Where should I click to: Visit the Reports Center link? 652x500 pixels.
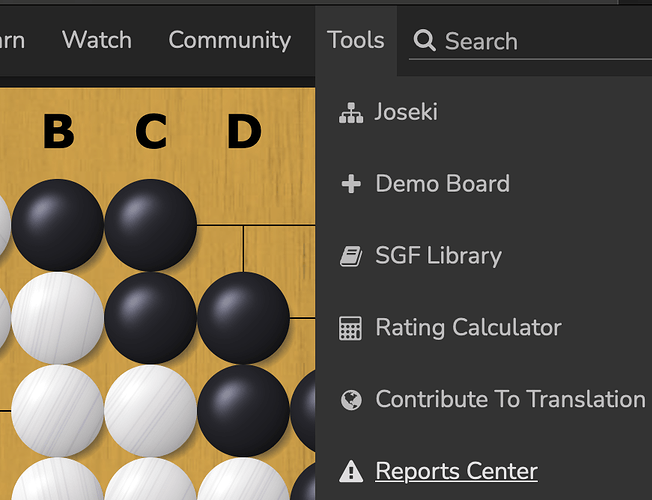456,471
